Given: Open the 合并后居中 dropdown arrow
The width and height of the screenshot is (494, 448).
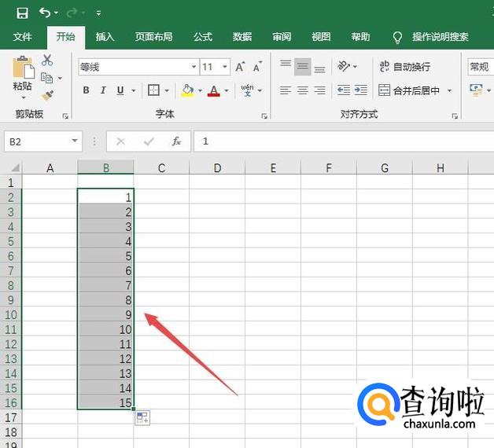Looking at the screenshot, I should click(450, 90).
